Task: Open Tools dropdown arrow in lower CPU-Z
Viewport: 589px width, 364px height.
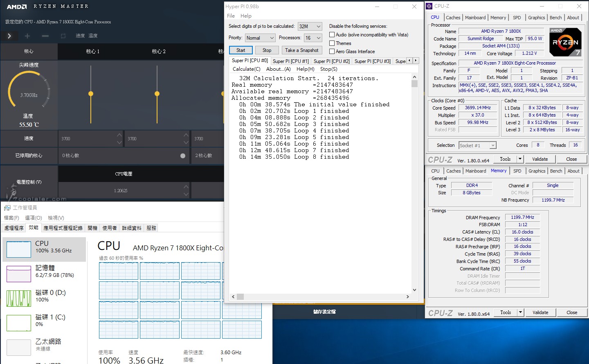Action: tap(520, 312)
